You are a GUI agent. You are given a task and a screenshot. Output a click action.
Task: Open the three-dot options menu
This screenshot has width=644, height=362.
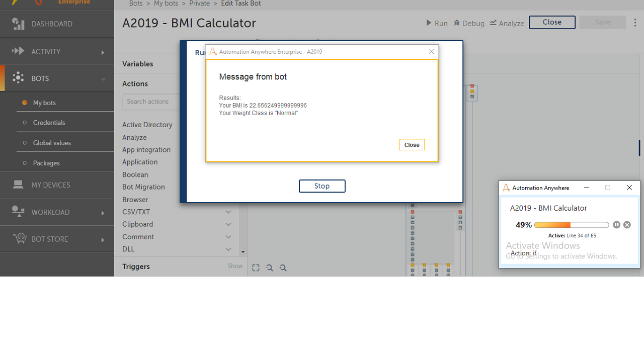click(x=635, y=23)
